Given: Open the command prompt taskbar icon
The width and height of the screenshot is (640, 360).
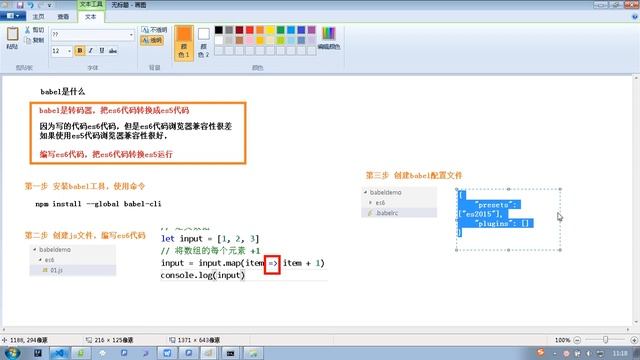Looking at the screenshot, I should 230,353.
